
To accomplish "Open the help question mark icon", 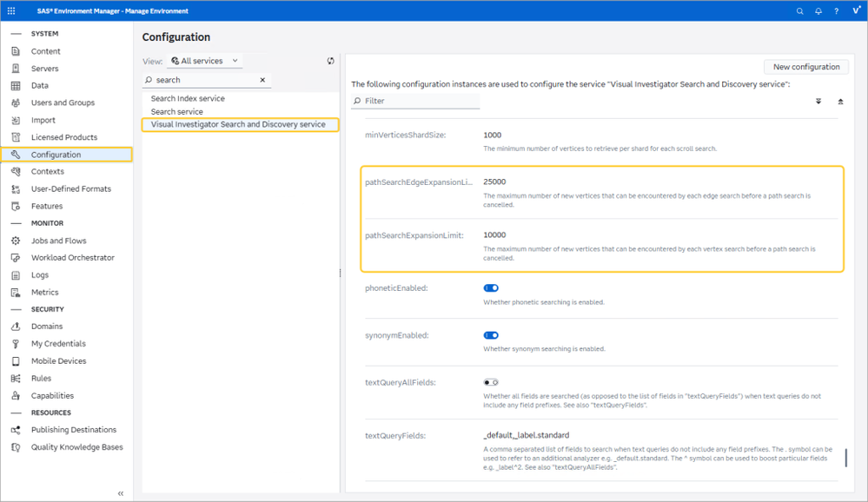I will tap(837, 11).
